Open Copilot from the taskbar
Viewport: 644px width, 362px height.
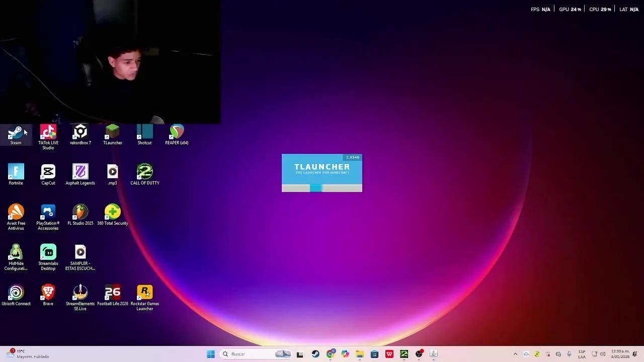pos(345,354)
